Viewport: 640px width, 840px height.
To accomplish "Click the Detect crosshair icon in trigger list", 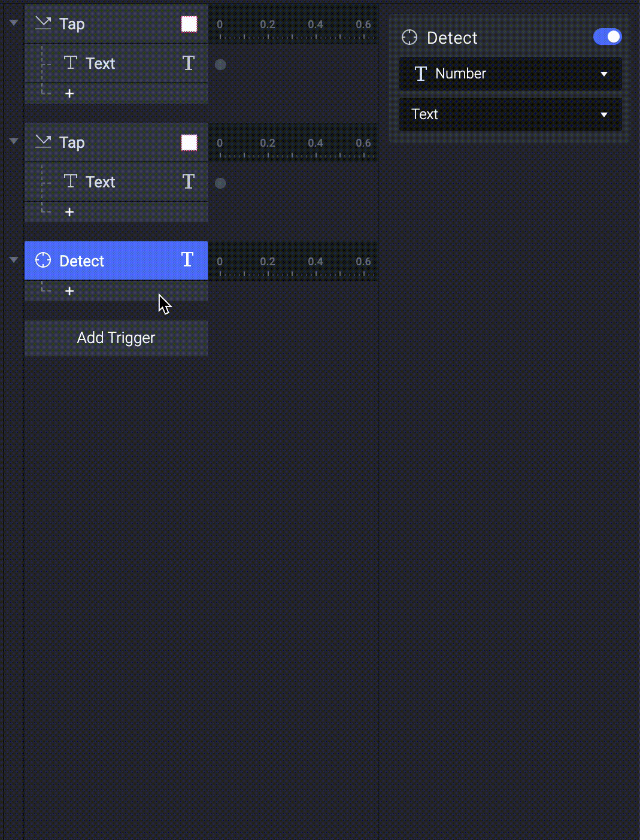I will [x=43, y=260].
